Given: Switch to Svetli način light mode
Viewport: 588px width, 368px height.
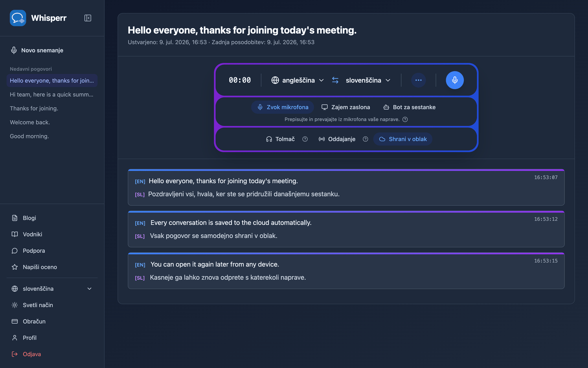Looking at the screenshot, I should point(52,305).
